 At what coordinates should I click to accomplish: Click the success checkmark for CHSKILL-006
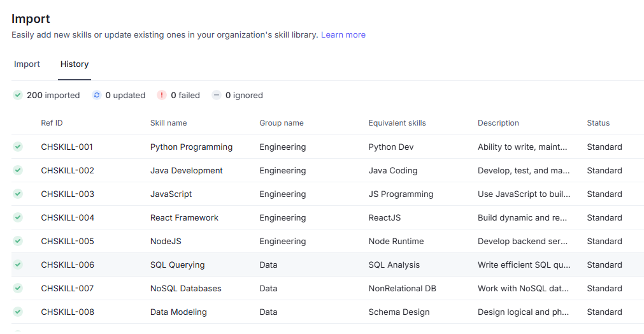18,265
